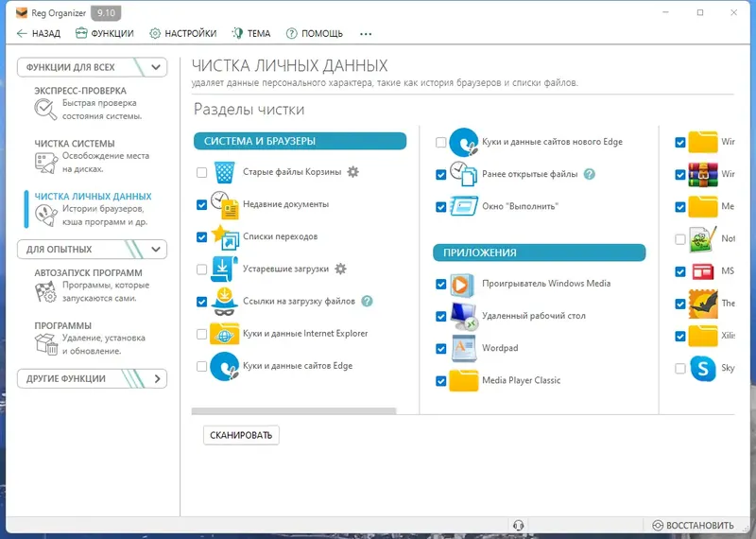Click the Run window icon
Viewport: 756px width, 539px height.
(x=464, y=206)
